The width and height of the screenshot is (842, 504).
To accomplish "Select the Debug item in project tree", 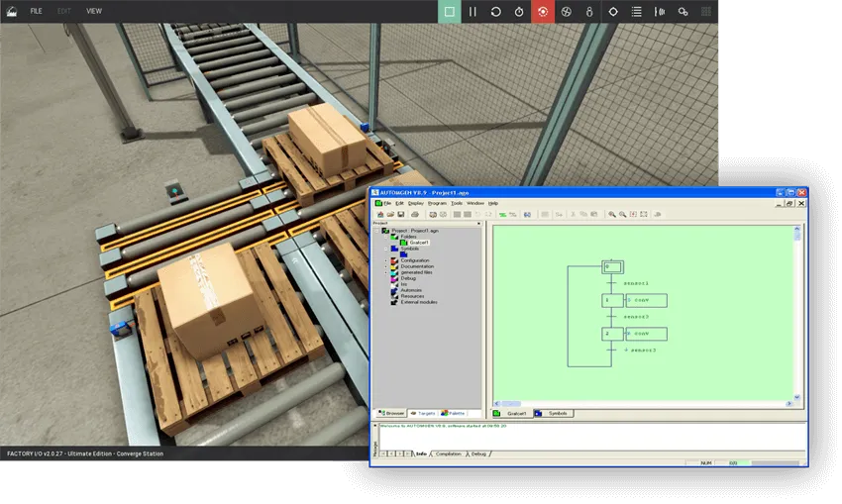I will [x=408, y=278].
